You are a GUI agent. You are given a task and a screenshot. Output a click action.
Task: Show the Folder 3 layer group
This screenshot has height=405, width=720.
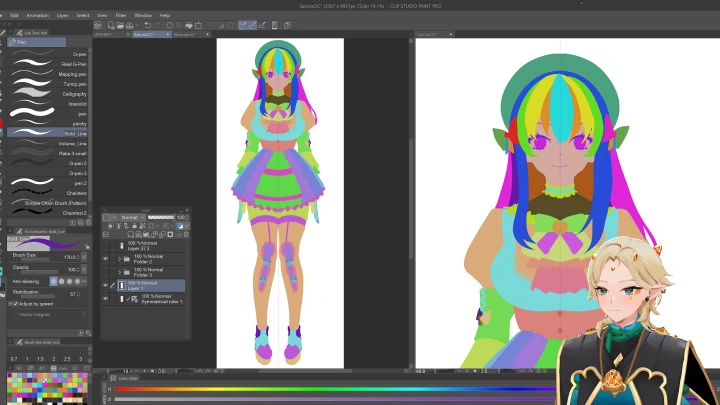click(x=105, y=272)
